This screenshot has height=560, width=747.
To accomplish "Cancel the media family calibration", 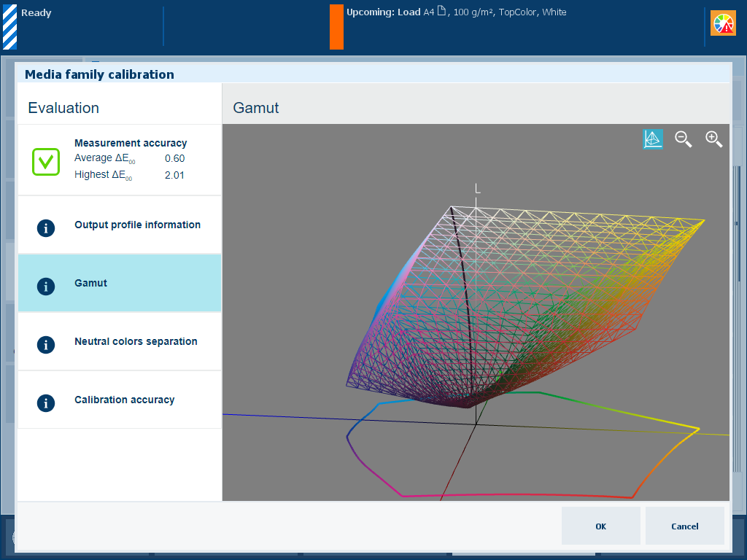I will pos(684,526).
